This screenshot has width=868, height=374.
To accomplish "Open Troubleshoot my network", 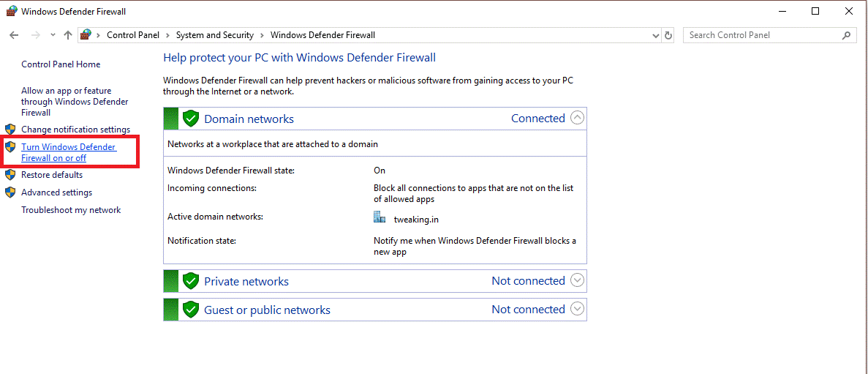I will point(71,210).
